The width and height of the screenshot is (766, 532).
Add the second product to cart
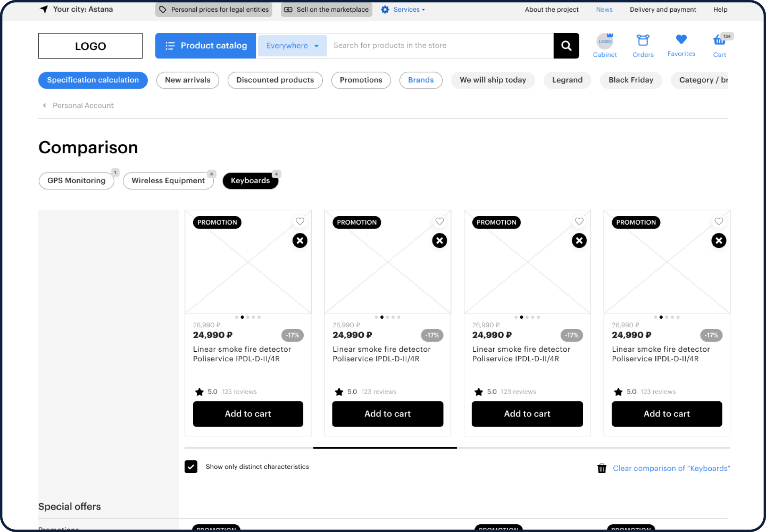[387, 414]
